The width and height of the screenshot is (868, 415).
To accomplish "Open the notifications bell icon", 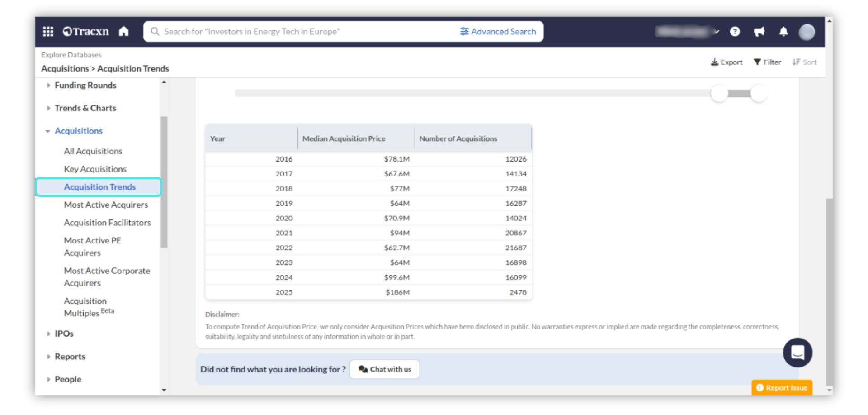I will tap(783, 31).
